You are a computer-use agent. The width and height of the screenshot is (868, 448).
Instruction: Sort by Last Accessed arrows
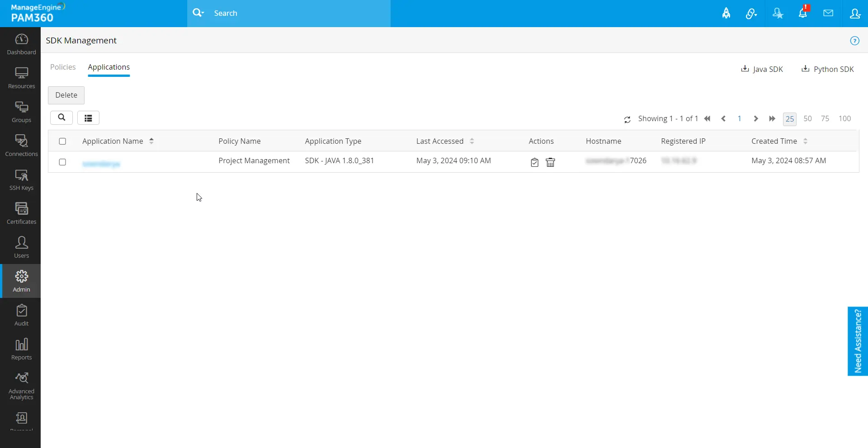tap(472, 141)
